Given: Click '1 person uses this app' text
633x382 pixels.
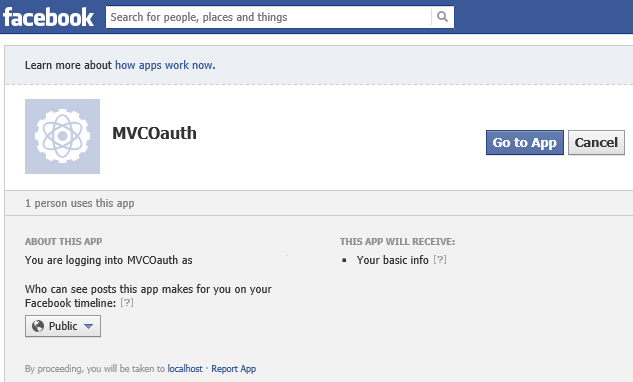Looking at the screenshot, I should (x=80, y=203).
